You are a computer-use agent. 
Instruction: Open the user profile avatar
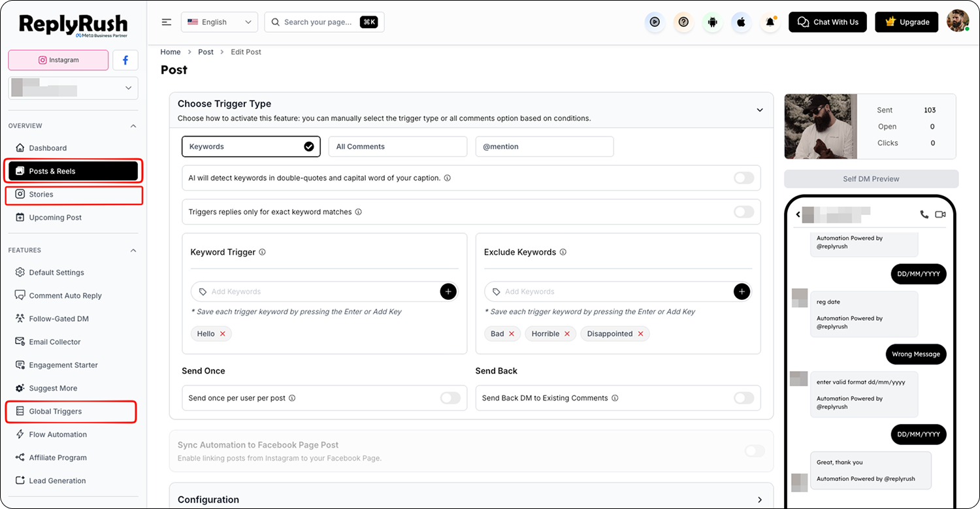point(958,21)
